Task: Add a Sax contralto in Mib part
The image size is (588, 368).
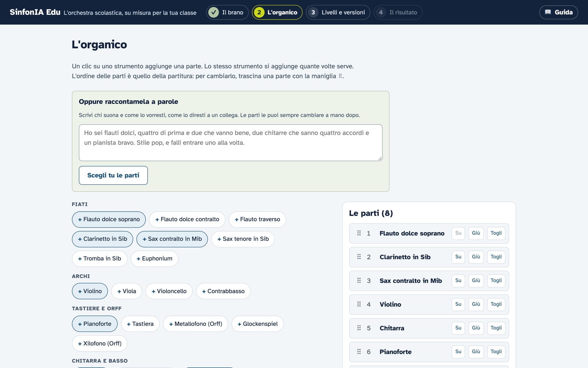Action: point(172,239)
